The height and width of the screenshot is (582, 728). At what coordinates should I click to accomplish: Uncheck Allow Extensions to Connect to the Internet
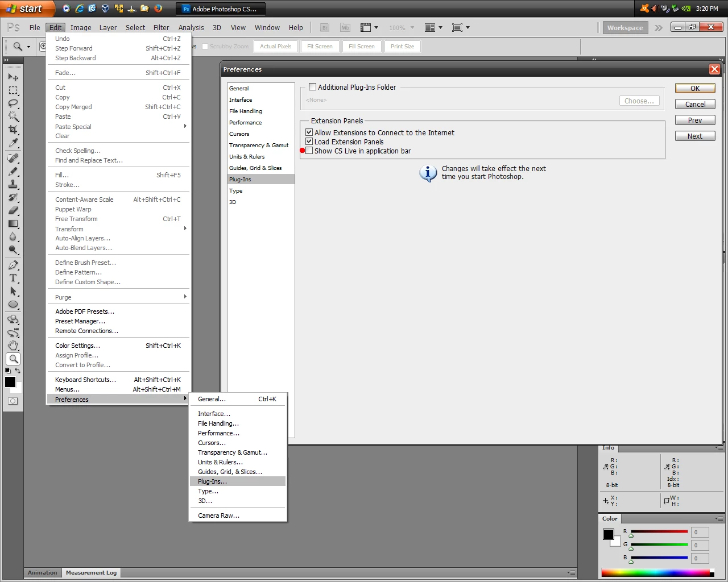(x=309, y=132)
